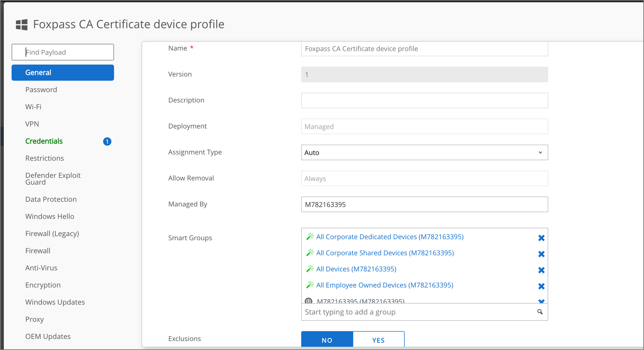
Task: Open Defender Exploit Guard payload
Action: [53, 179]
